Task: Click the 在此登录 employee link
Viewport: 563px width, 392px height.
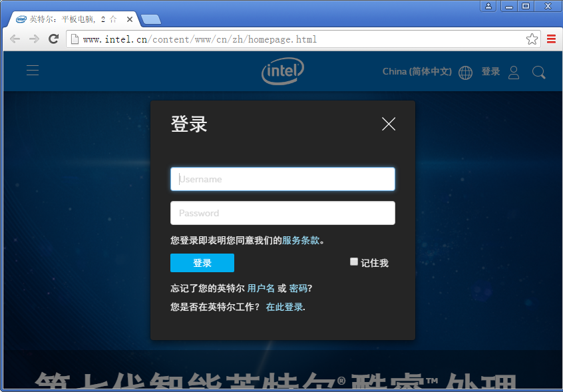Action: 284,307
